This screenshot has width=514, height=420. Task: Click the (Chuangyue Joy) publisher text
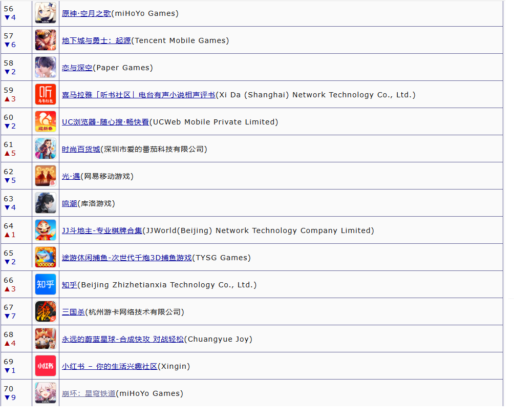[218, 340]
